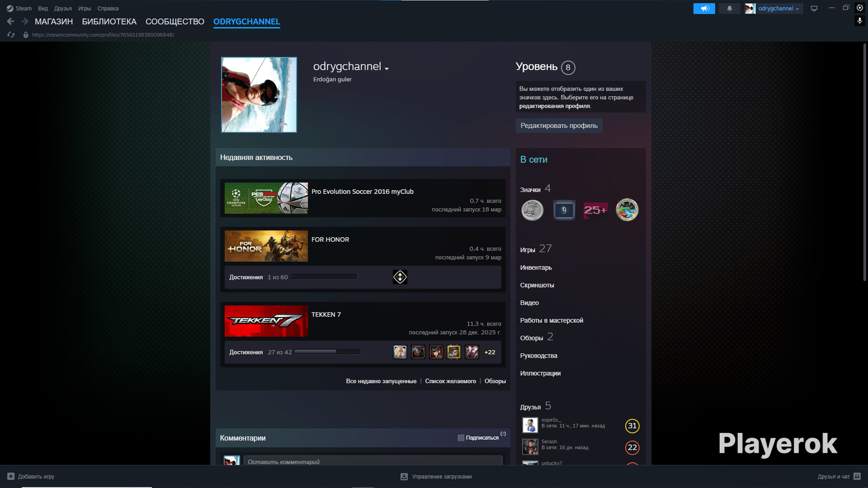Open the Pro Evolution Soccer 2016 myClub title
This screenshot has width=868, height=488.
[362, 192]
